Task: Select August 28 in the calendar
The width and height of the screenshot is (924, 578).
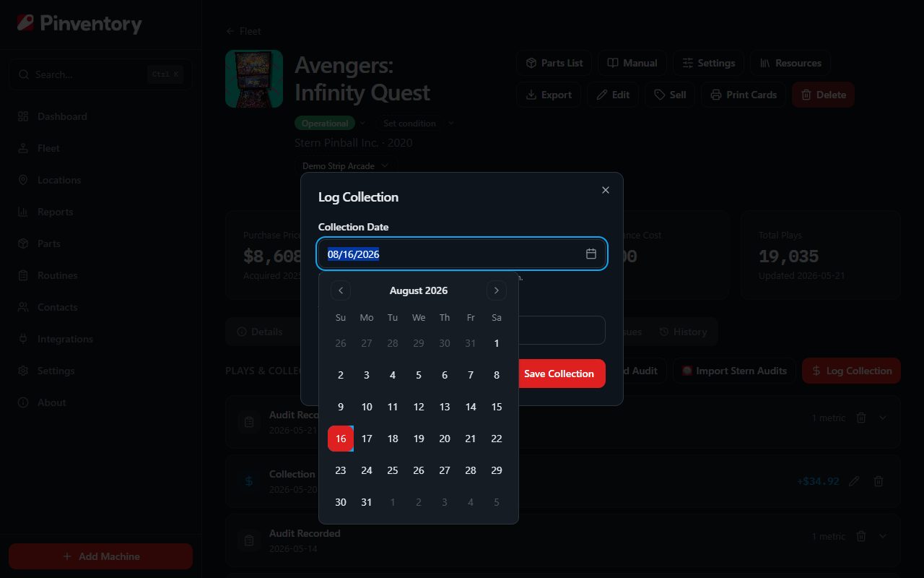Action: point(471,470)
